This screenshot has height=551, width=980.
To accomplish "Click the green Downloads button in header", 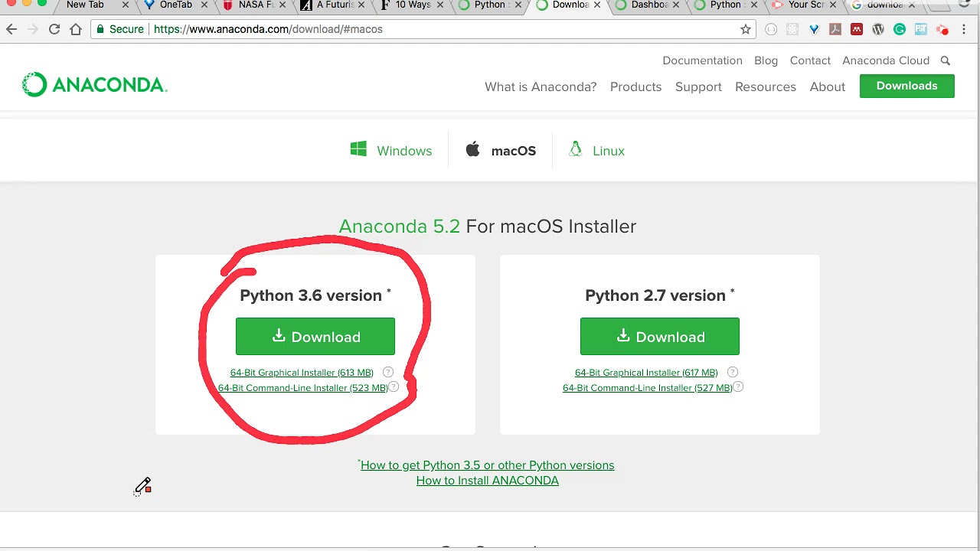I will point(906,86).
